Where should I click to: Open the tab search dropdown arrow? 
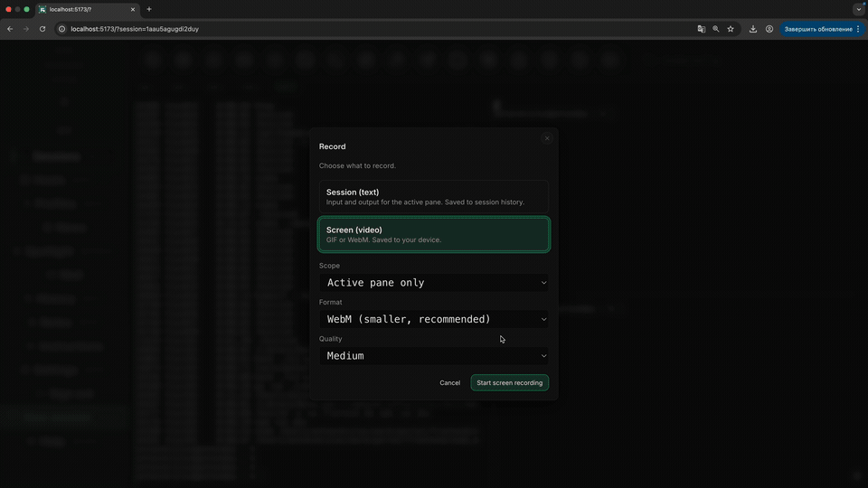pyautogui.click(x=859, y=9)
